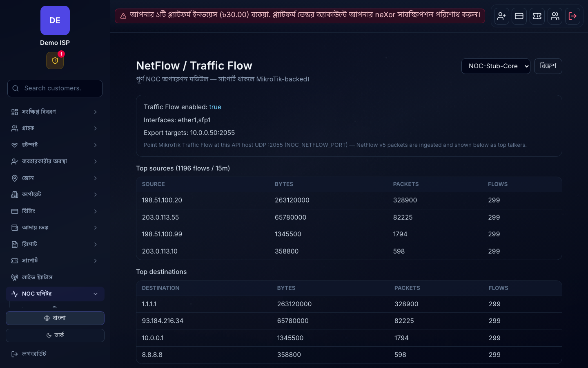Viewport: 588px width, 368px height.
Task: Focus the Search customers field
Action: click(55, 88)
